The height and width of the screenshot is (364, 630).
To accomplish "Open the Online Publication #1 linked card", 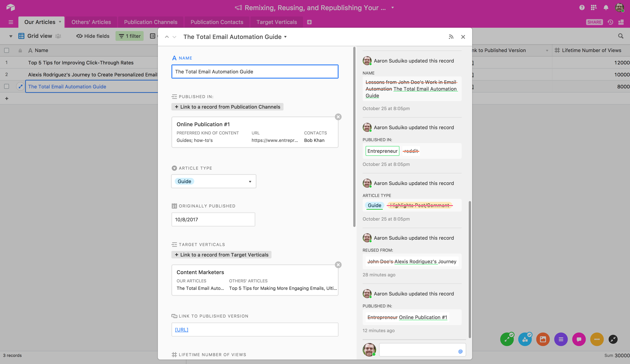I will point(255,132).
